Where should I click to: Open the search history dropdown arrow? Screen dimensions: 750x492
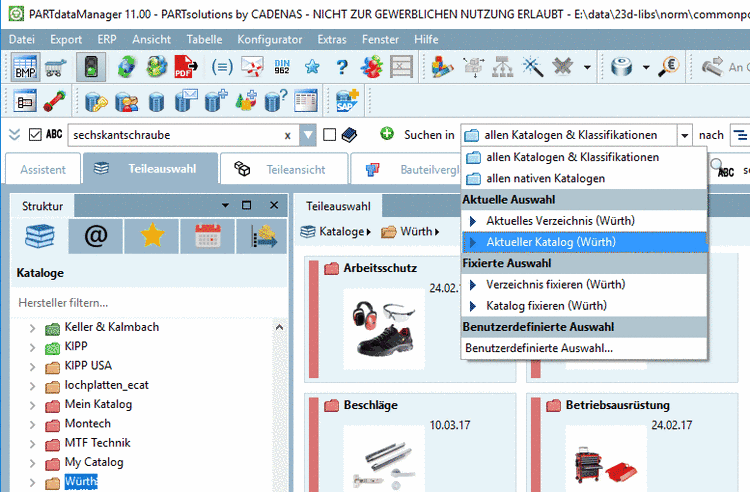[308, 135]
